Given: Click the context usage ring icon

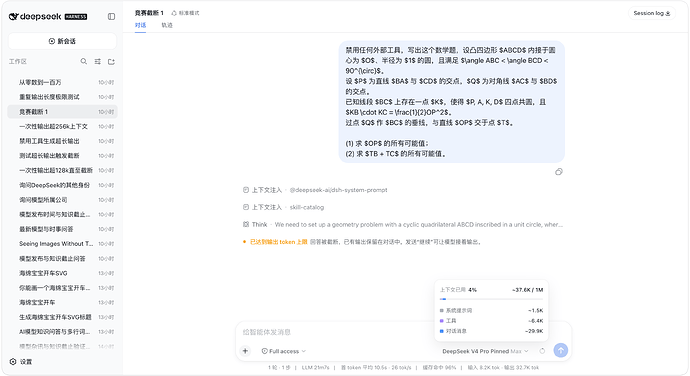Looking at the screenshot, I should coord(542,351).
